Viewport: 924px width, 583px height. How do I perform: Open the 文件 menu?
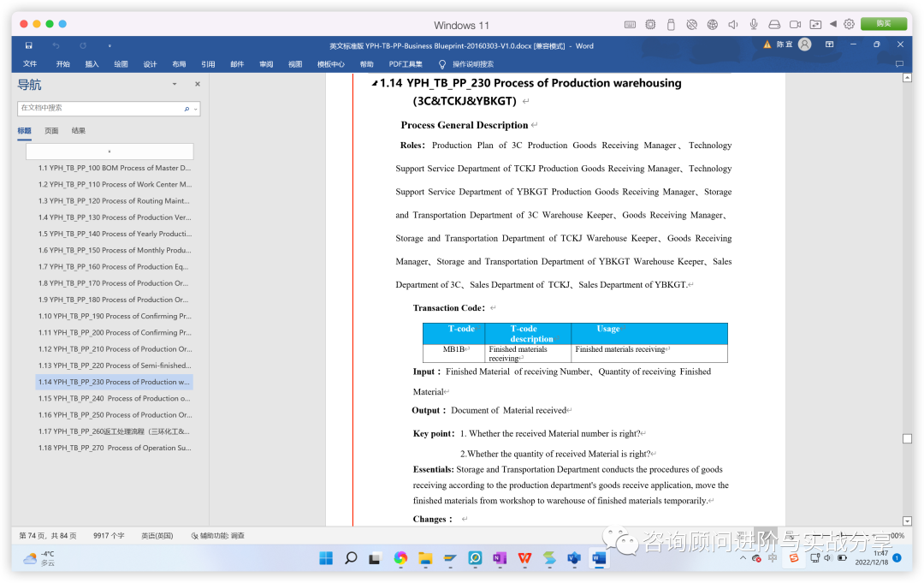tap(30, 63)
